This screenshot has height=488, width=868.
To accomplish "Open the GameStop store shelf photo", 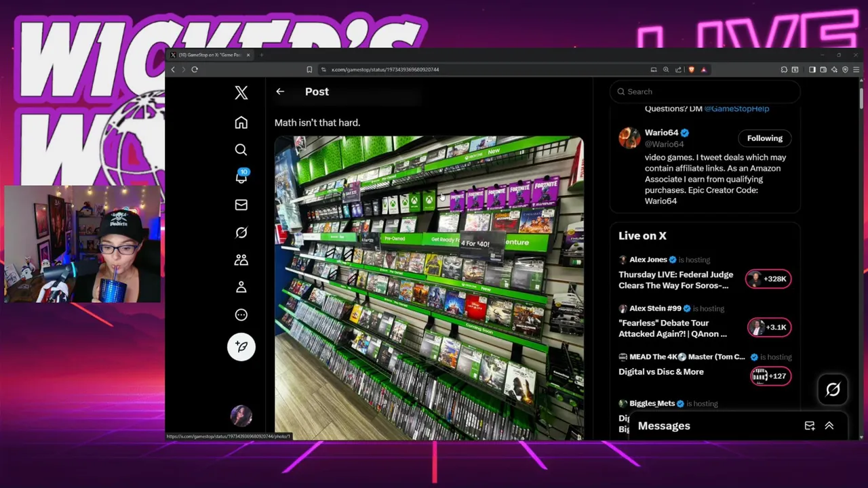I will [429, 288].
